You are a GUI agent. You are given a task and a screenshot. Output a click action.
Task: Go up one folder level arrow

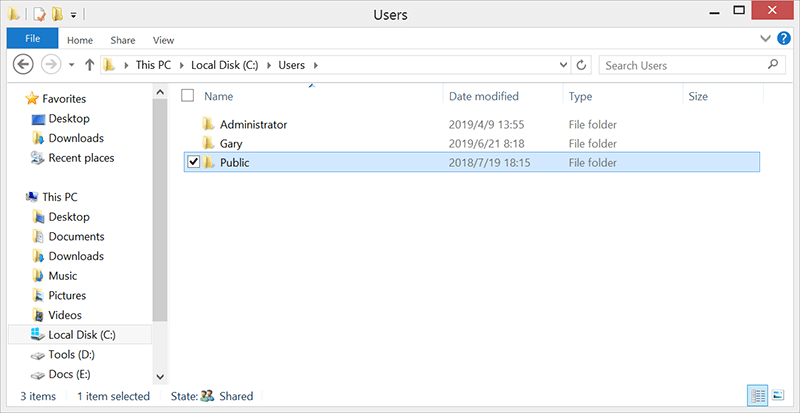pyautogui.click(x=89, y=65)
